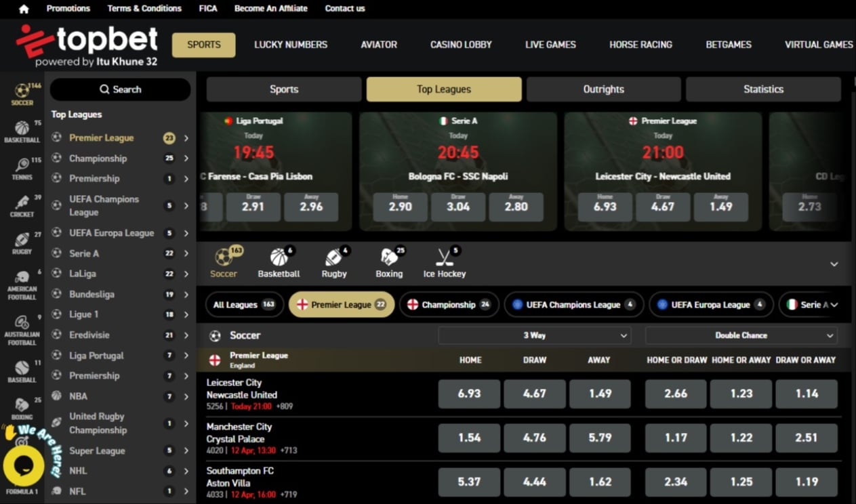Pick Manchester City home odds 1.54

click(x=469, y=438)
